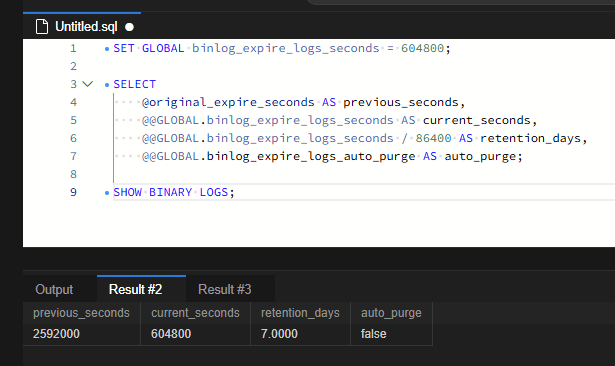Click line number 9 in the gutter
This screenshot has width=615, height=366.
pos(73,192)
